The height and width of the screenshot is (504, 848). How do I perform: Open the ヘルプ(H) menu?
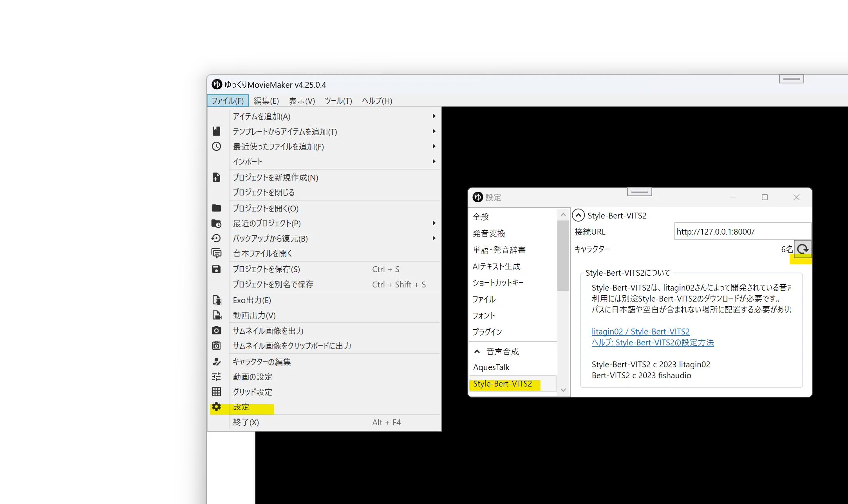point(377,101)
